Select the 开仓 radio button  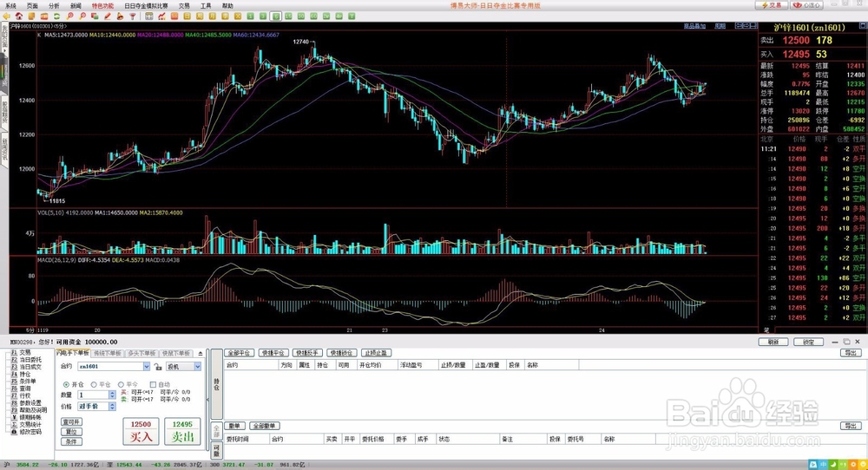pos(67,384)
